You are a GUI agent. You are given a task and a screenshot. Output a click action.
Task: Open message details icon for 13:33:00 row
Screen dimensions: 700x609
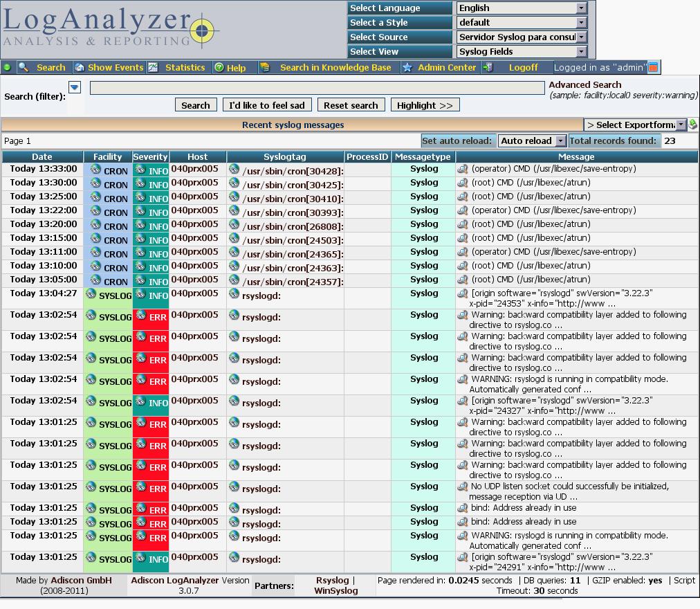[463, 169]
